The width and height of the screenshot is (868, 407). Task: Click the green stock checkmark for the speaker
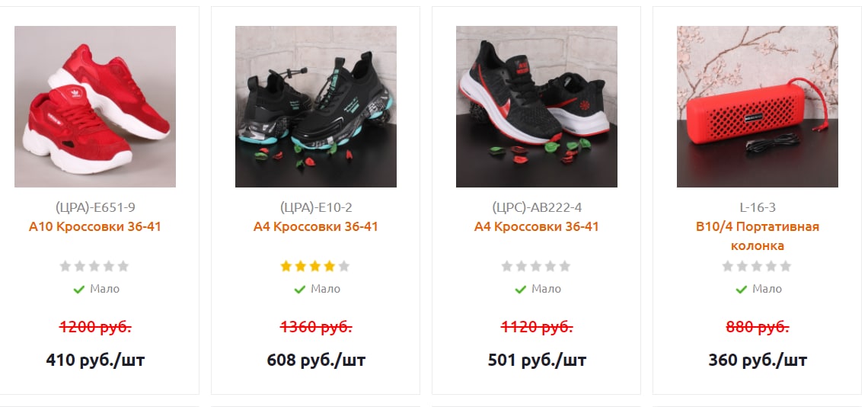[x=742, y=290]
